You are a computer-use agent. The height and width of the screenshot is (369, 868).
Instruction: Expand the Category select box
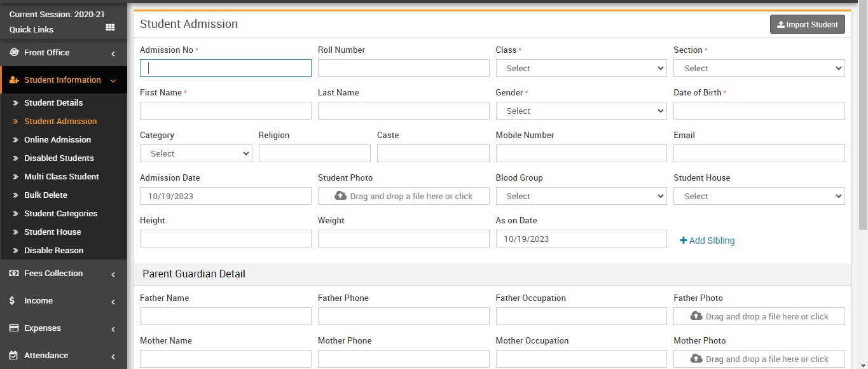click(x=196, y=153)
